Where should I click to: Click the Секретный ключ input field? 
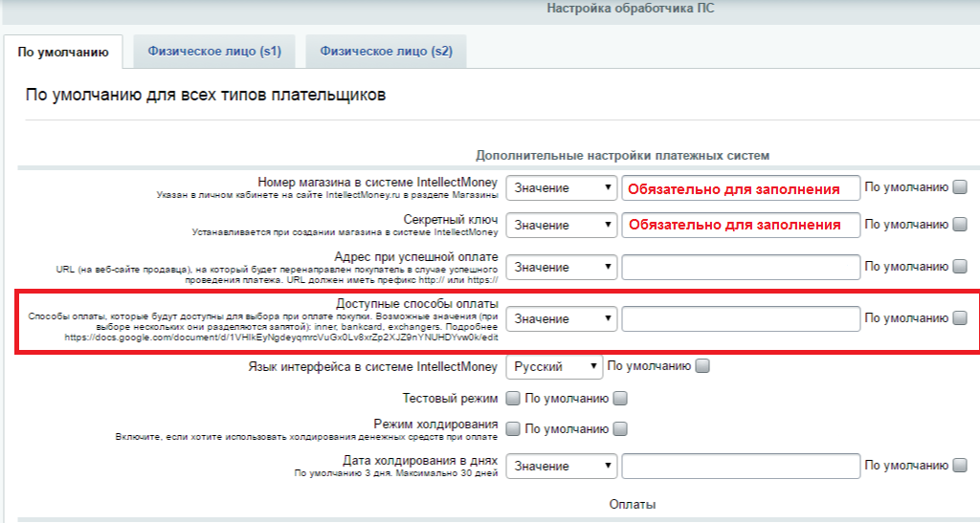(x=739, y=225)
